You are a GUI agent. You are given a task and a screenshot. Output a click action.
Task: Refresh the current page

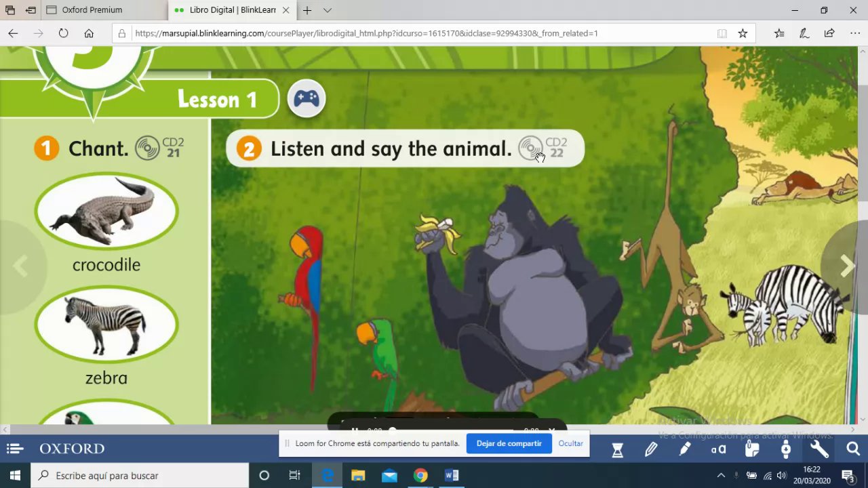click(63, 33)
